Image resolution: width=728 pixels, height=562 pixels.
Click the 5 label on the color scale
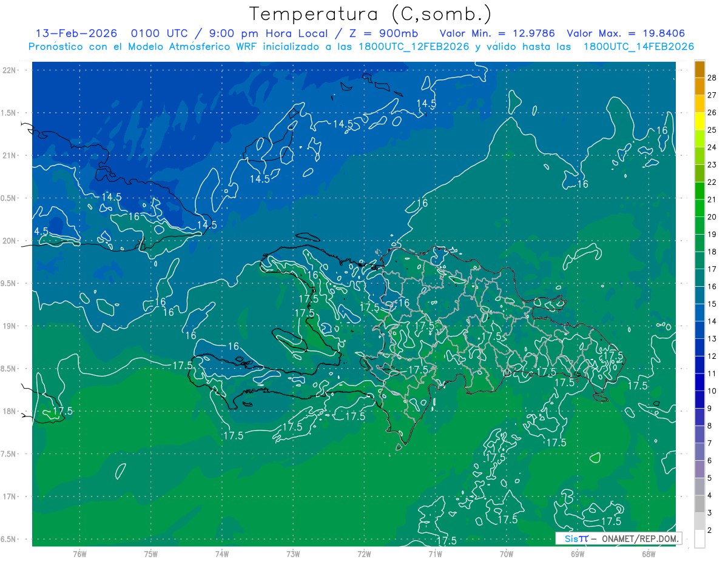coord(710,478)
